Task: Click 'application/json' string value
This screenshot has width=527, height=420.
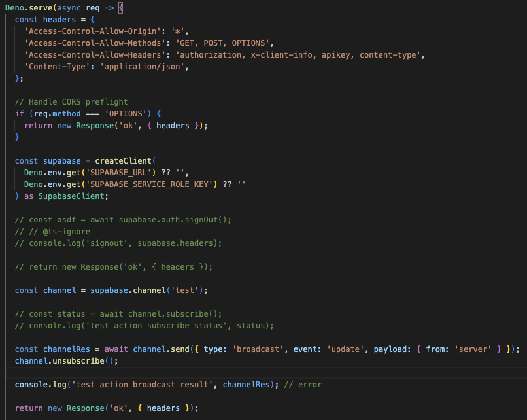Action: tap(142, 67)
